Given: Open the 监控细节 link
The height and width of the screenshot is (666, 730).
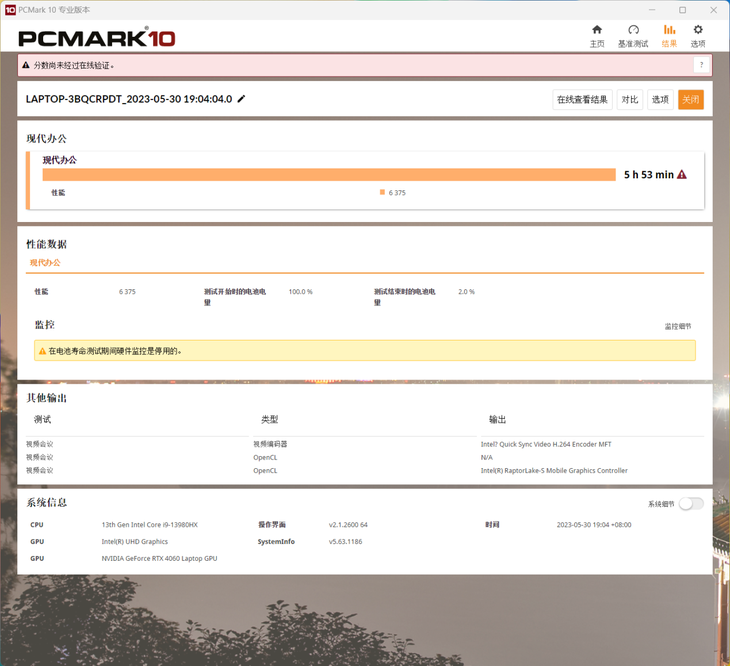Looking at the screenshot, I should click(x=678, y=326).
